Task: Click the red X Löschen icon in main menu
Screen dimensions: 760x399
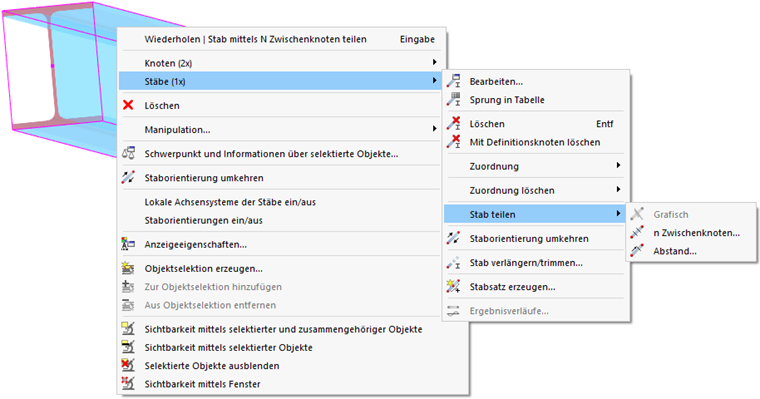Action: pyautogui.click(x=128, y=105)
